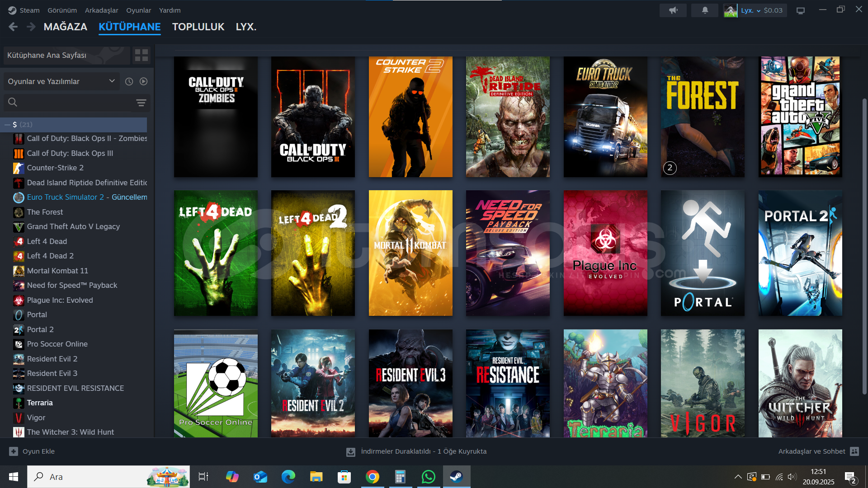The width and height of the screenshot is (868, 488).
Task: Click the magnifier search icon in sidebar
Action: 13,103
